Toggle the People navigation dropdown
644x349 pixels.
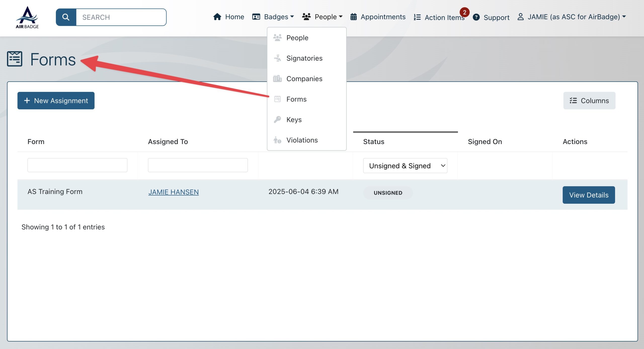coord(322,17)
